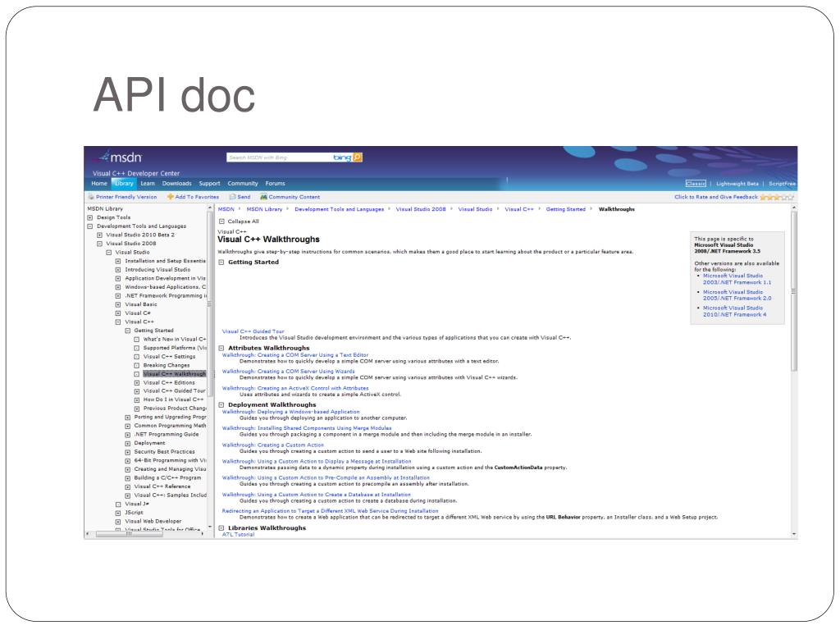This screenshot has width=840, height=630.
Task: Click tree pane scroll-left arrow
Action: coord(87,534)
